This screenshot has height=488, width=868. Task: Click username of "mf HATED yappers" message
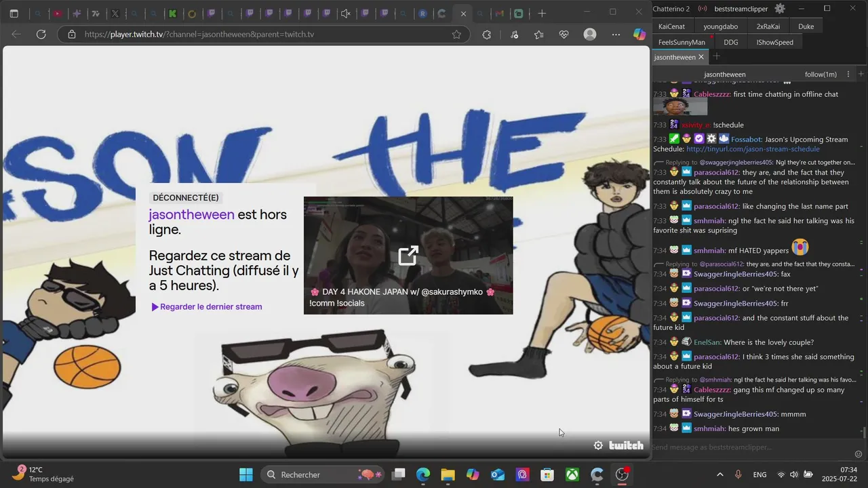[709, 251]
